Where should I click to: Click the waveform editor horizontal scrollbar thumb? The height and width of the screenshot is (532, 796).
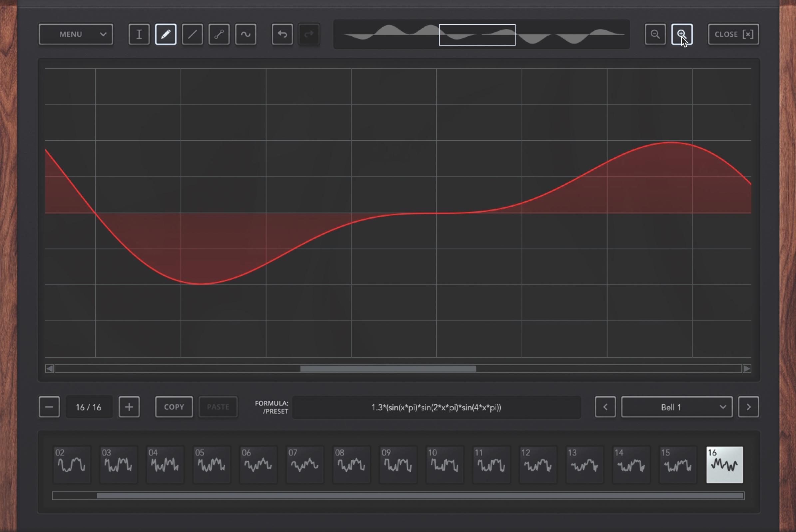pos(388,369)
